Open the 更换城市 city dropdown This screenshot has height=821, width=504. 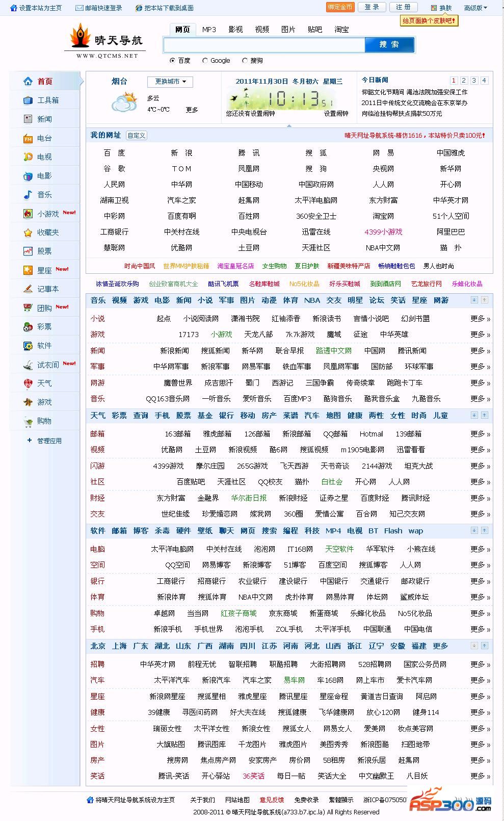pyautogui.click(x=170, y=82)
